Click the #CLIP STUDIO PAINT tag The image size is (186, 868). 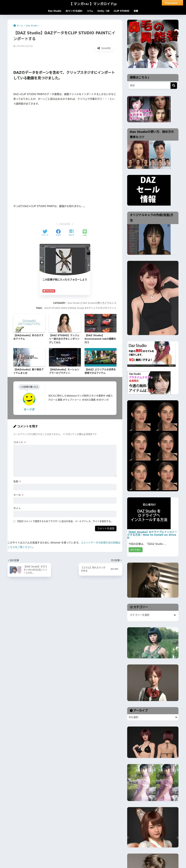click(x=56, y=308)
